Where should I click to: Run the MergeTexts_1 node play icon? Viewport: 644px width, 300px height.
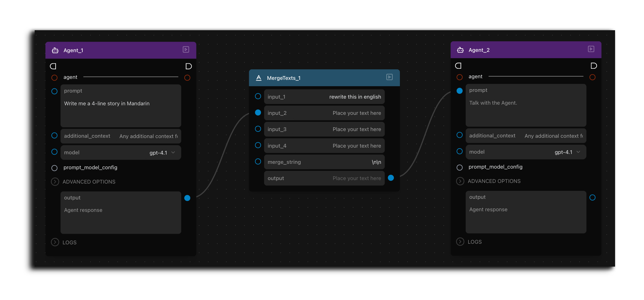pos(389,77)
